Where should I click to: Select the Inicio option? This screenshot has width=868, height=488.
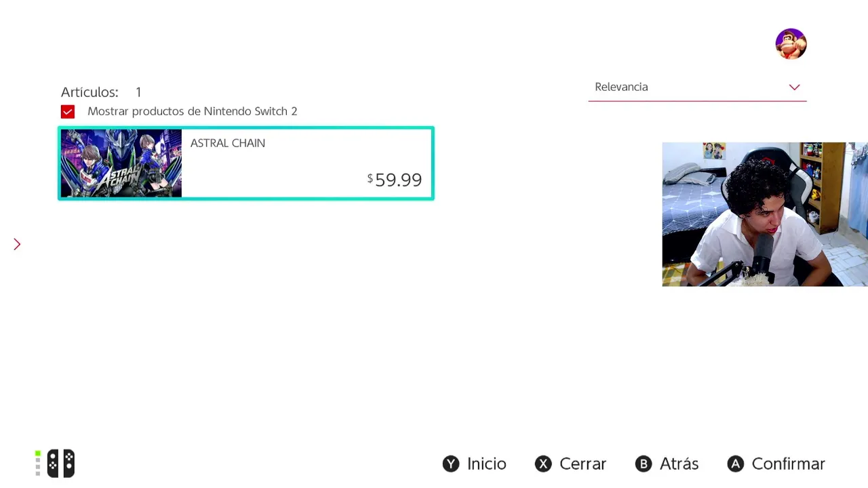475,464
